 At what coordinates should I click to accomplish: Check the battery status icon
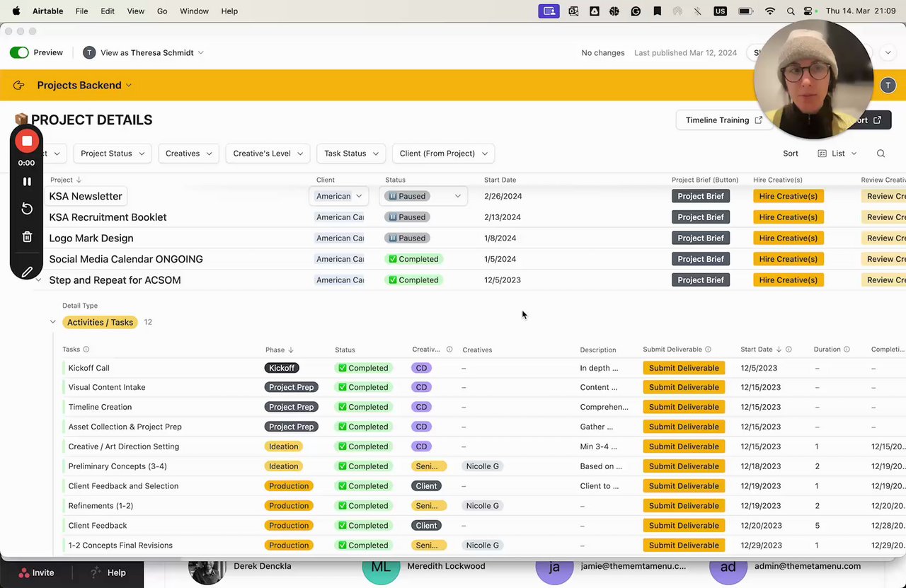745,11
